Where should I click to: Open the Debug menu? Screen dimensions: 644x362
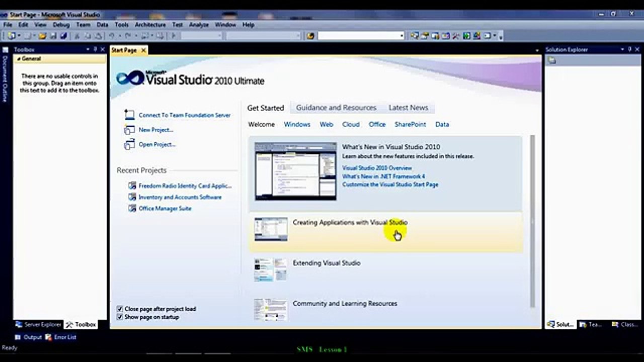pos(61,25)
